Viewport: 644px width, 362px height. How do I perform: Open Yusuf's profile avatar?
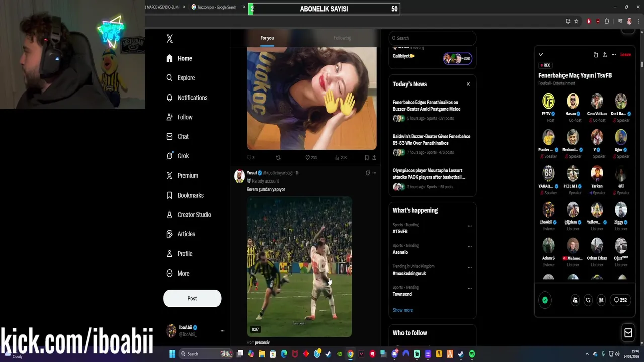239,175
